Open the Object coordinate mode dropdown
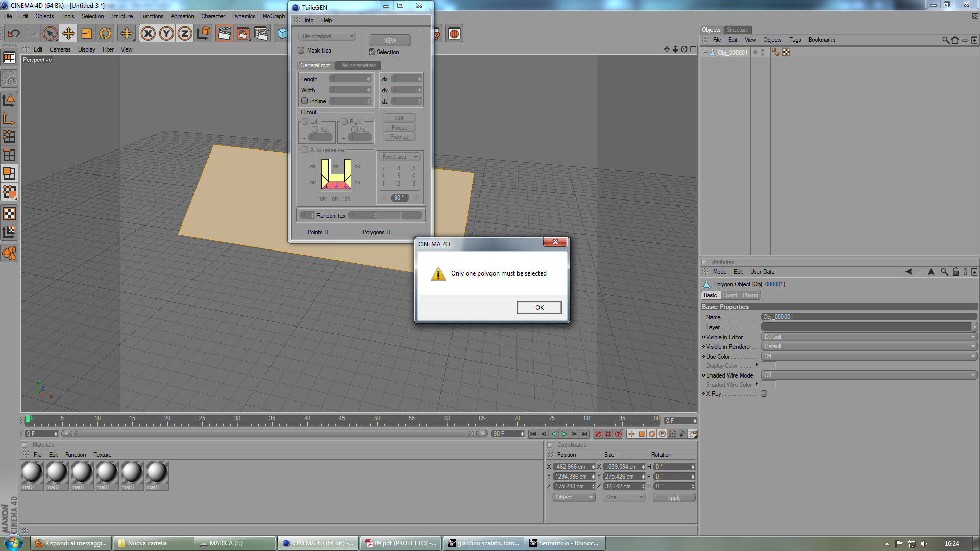Viewport: 980px width, 551px height. [574, 497]
